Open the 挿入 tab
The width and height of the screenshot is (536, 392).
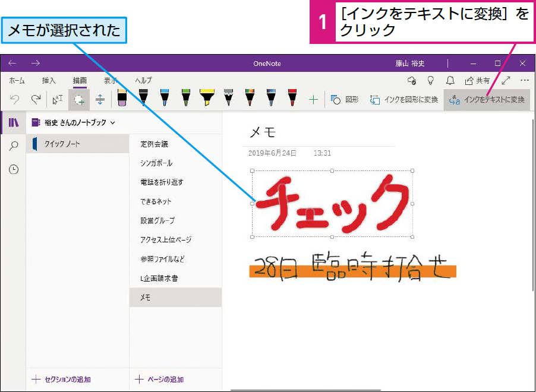click(49, 81)
